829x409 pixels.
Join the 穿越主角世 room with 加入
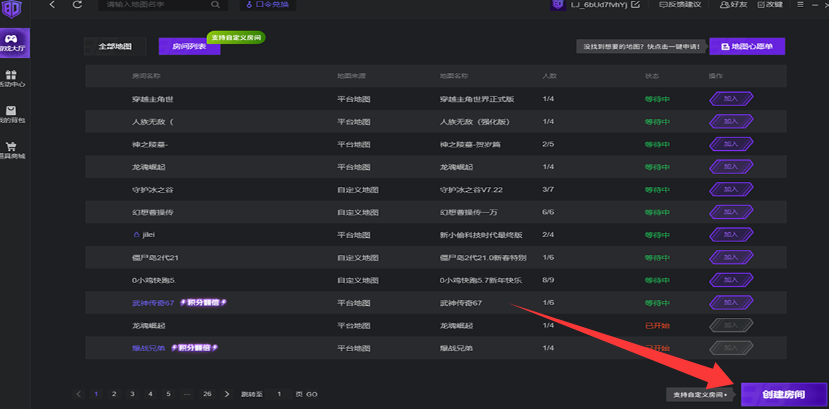click(x=730, y=99)
